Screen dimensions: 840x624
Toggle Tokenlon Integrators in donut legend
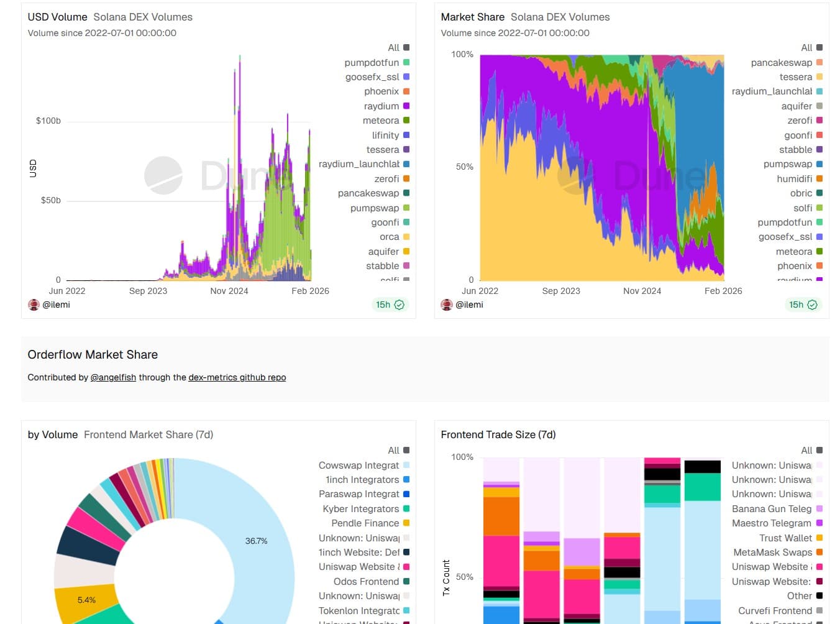(363, 611)
